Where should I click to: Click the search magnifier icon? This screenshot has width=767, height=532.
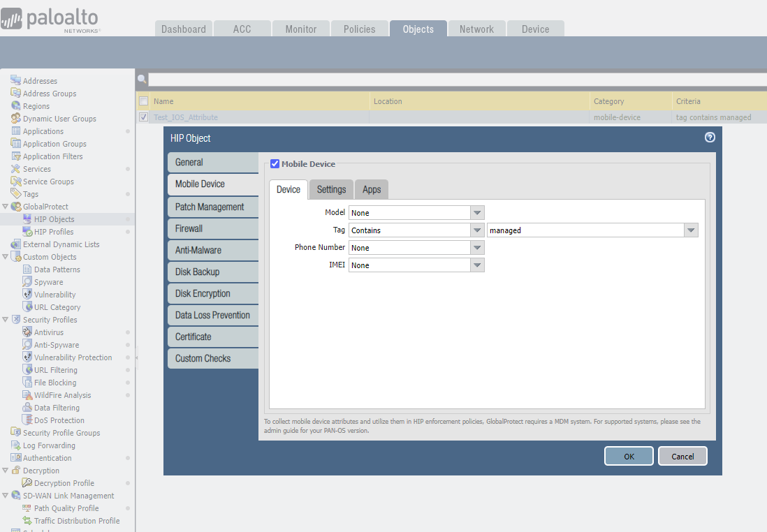tap(142, 78)
